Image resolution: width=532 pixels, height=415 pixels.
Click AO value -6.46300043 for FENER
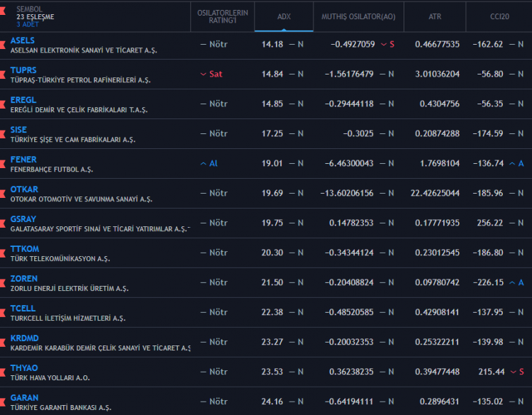[x=349, y=164]
